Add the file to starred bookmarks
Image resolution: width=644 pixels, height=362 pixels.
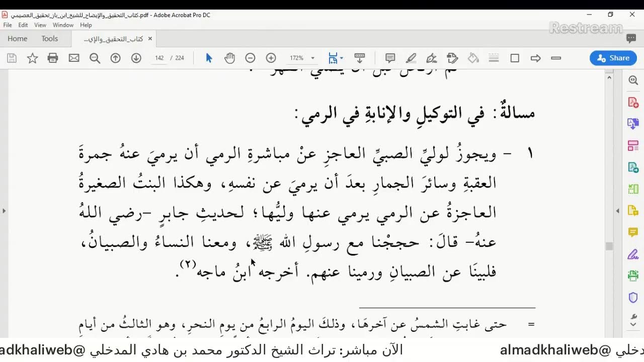32,58
